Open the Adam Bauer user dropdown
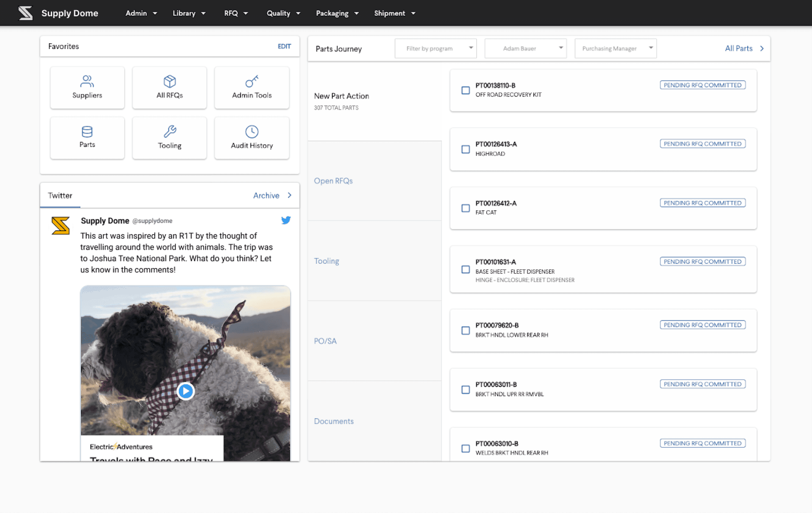The height and width of the screenshot is (513, 812). [526, 48]
